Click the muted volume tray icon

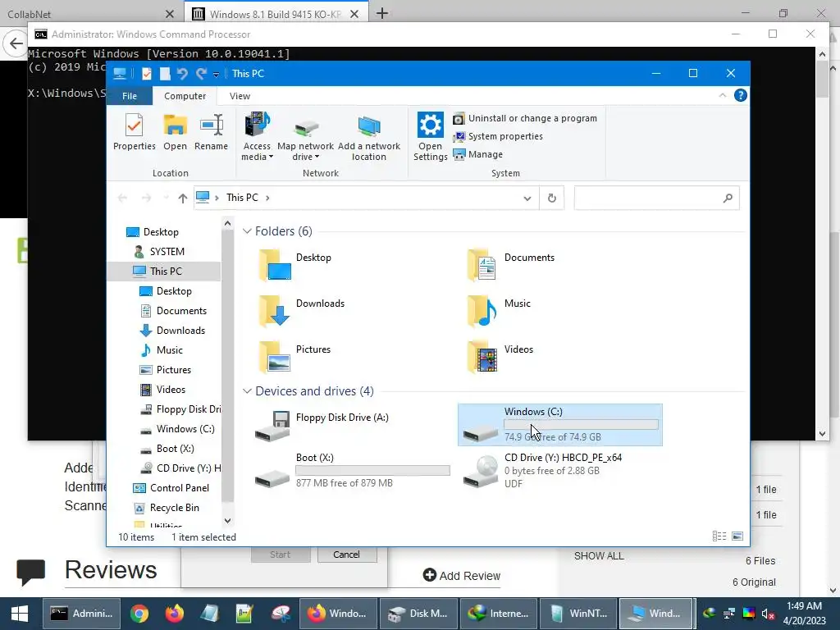768,614
